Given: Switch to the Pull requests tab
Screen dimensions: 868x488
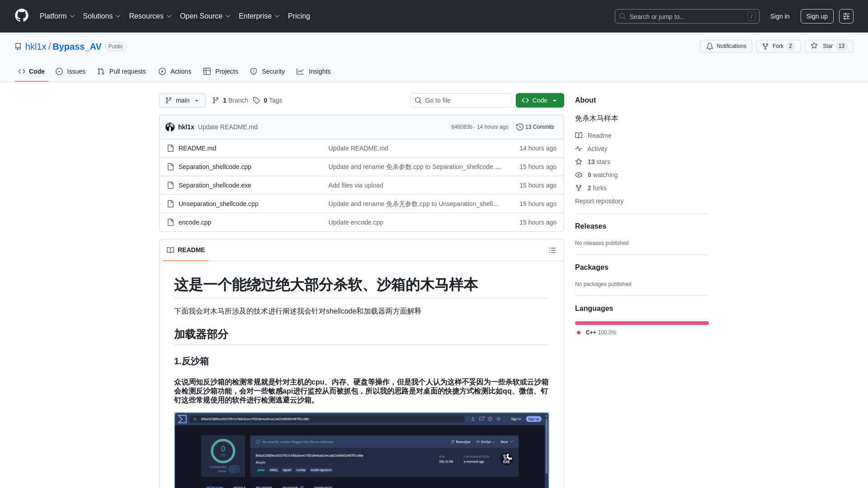Looking at the screenshot, I should [x=121, y=71].
